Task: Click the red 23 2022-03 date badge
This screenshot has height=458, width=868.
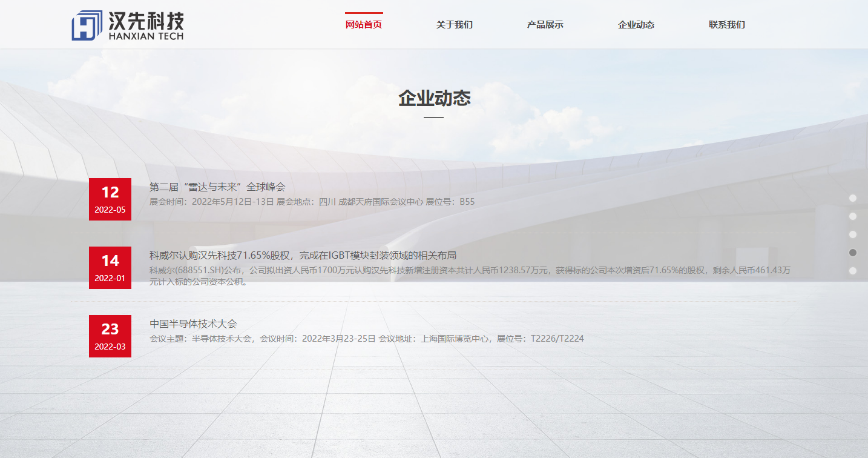Action: point(110,336)
